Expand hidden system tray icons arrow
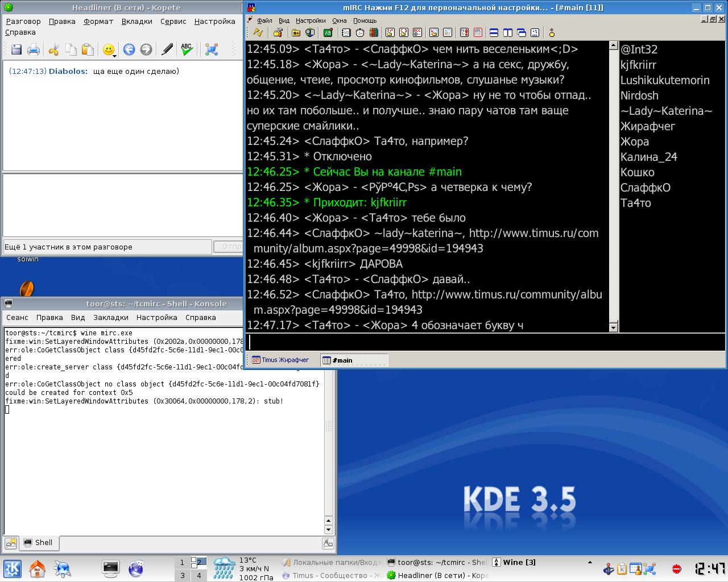Screen dimensions: 728x582 (590, 568)
